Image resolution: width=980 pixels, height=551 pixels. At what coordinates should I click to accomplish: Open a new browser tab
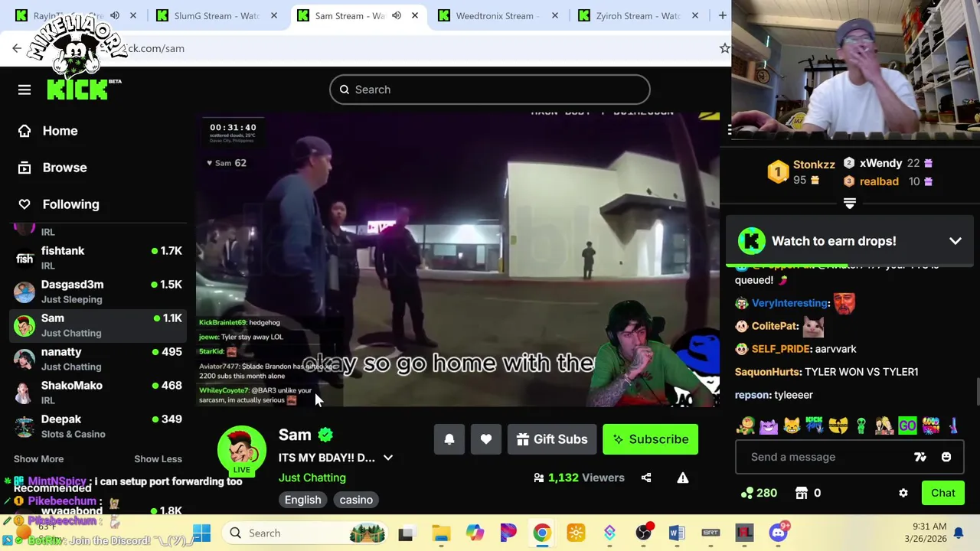tap(722, 15)
